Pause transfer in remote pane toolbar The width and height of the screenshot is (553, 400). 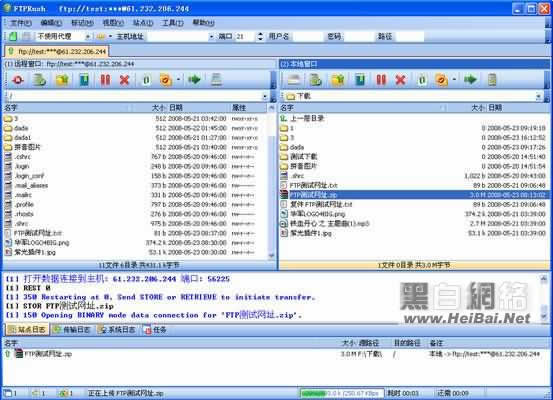pyautogui.click(x=105, y=80)
